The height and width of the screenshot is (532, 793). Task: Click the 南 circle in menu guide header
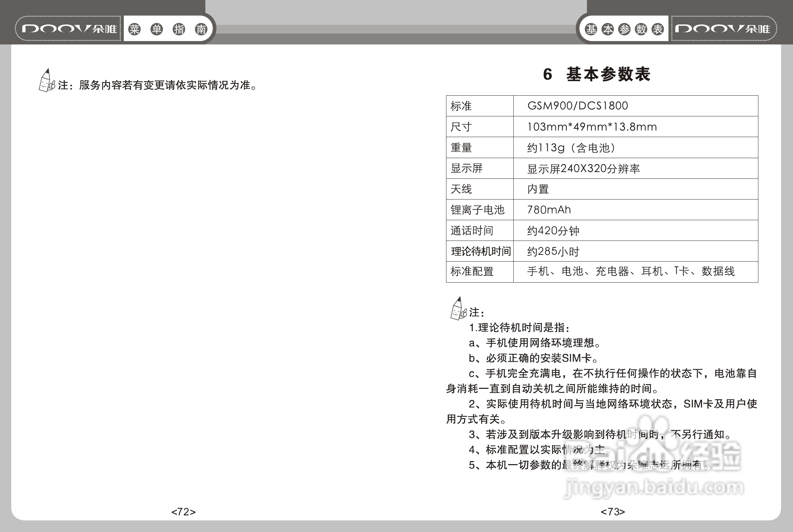[x=201, y=29]
